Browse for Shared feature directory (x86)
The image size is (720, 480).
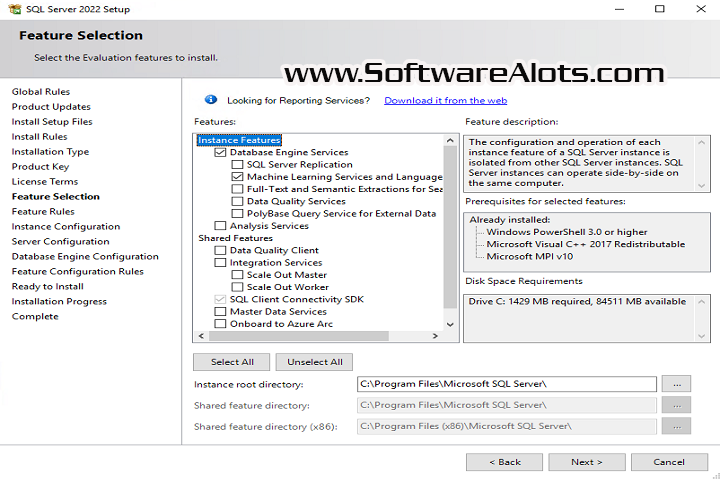(676, 426)
